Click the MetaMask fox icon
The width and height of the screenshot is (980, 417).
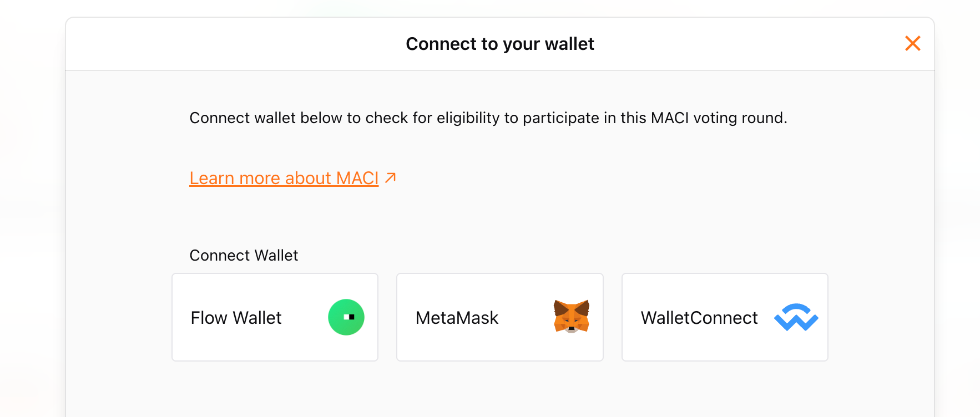click(x=571, y=316)
